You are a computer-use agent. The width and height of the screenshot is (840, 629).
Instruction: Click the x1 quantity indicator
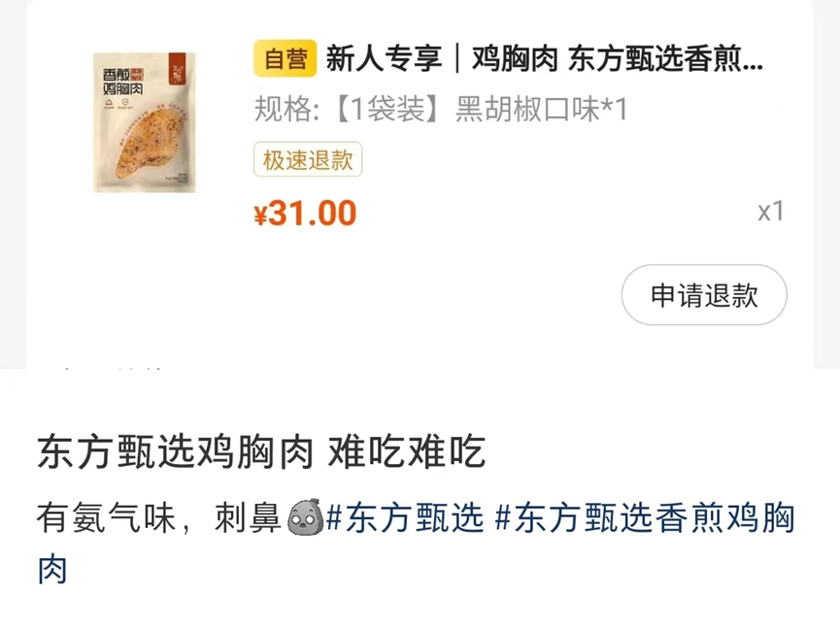[771, 212]
